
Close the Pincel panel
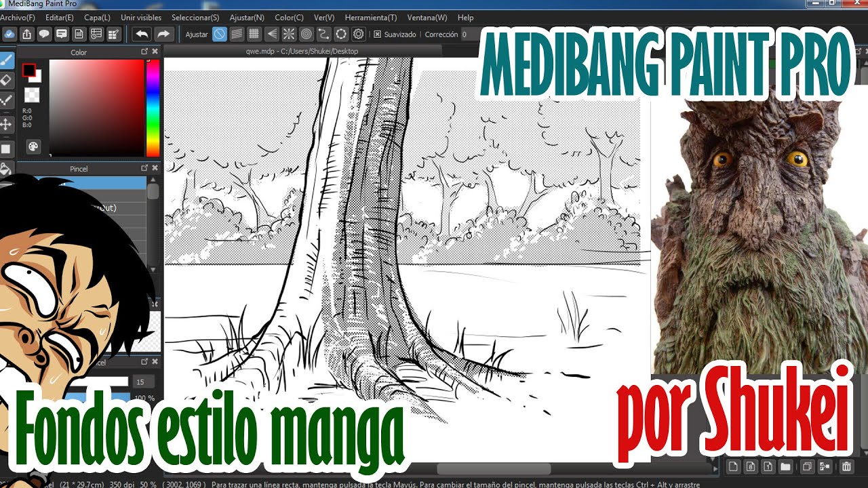(x=155, y=168)
